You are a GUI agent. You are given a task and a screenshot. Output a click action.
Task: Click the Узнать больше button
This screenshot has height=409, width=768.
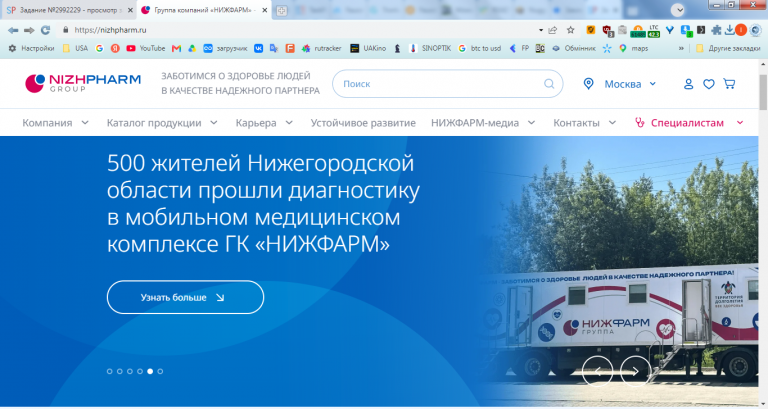click(x=185, y=297)
